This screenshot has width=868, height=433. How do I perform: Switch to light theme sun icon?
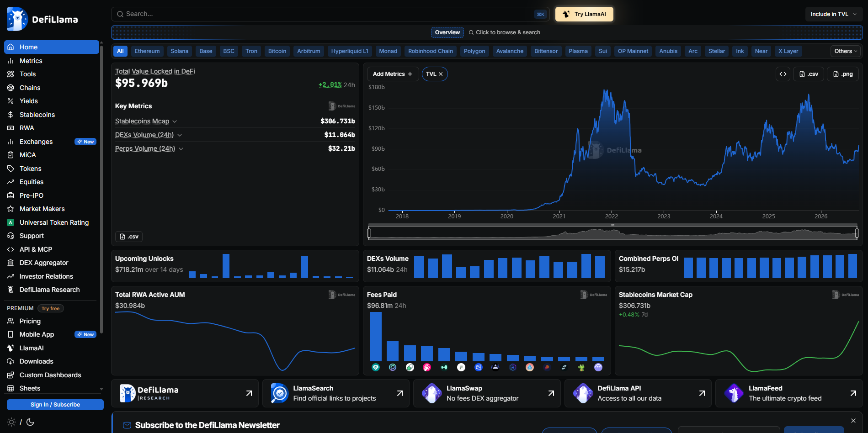(x=11, y=422)
